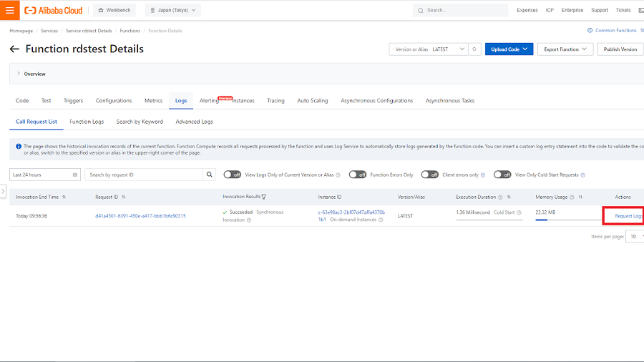The image size is (644, 362).
Task: Sort by Request ID column
Action: 124,197
